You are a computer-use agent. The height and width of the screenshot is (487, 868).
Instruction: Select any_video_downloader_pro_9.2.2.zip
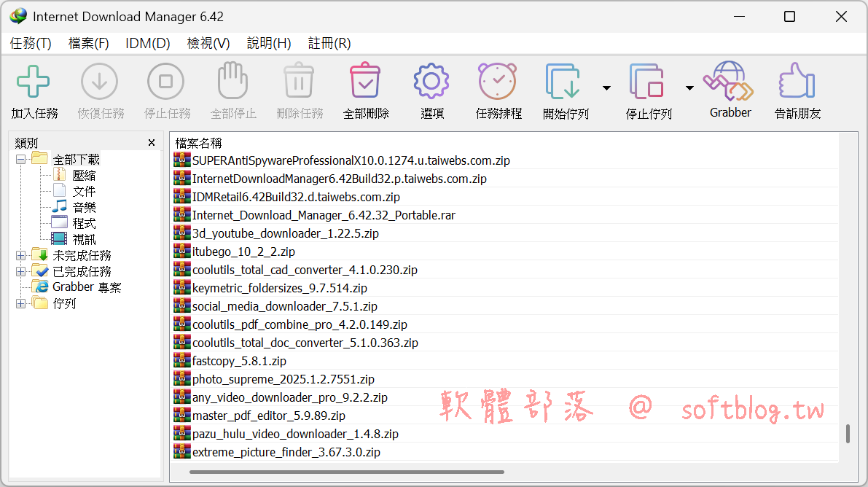point(281,398)
